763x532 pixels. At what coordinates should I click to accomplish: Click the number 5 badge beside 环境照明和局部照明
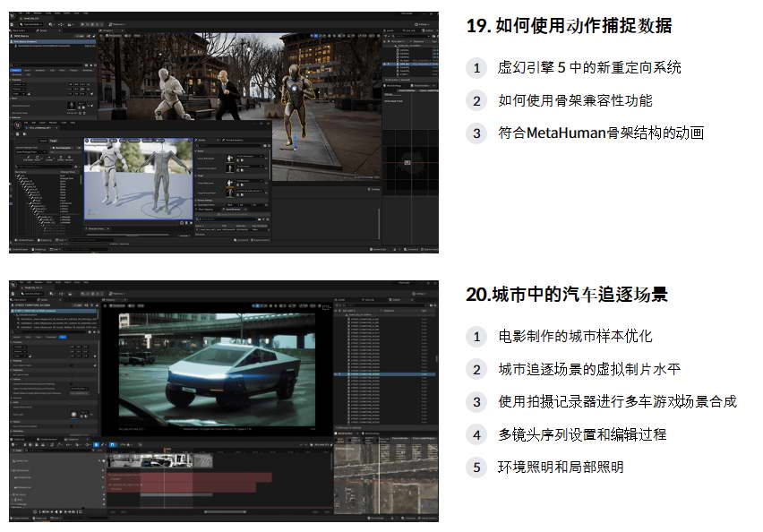click(476, 468)
